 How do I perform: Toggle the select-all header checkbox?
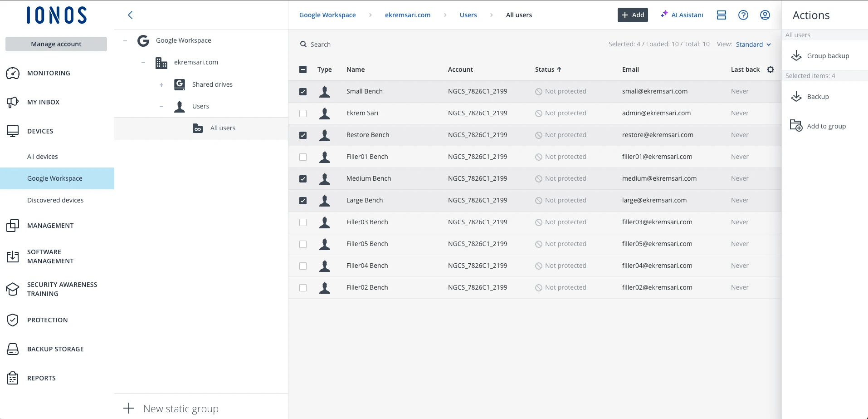pyautogui.click(x=303, y=69)
